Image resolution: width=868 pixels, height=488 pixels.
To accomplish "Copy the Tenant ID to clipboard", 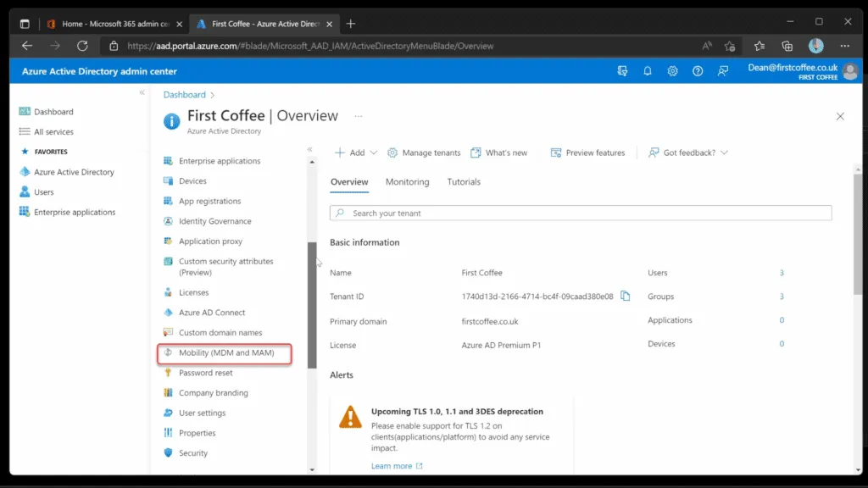I will 625,296.
